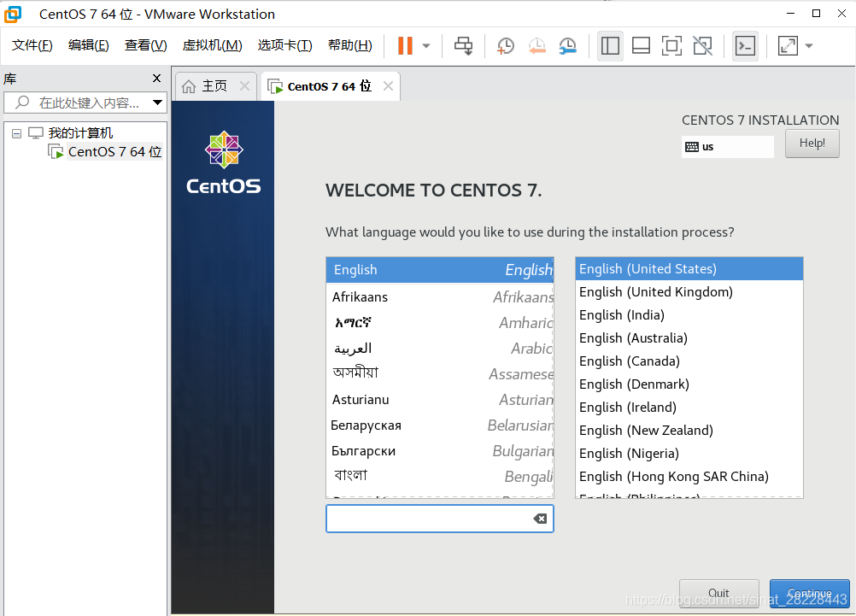Select Bulgarian in the language list

(439, 451)
